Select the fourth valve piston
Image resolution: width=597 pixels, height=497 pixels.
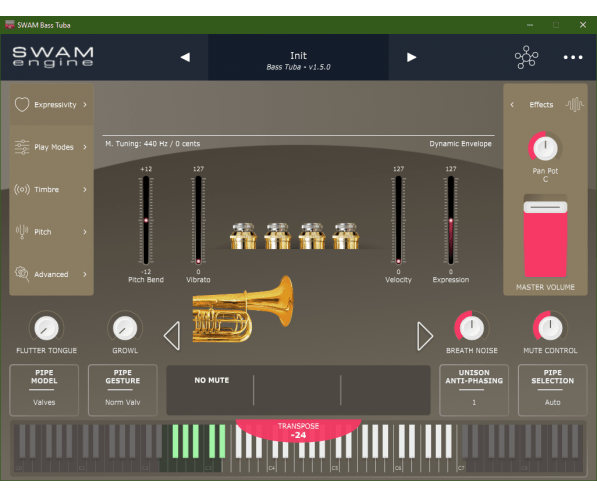coord(346,236)
